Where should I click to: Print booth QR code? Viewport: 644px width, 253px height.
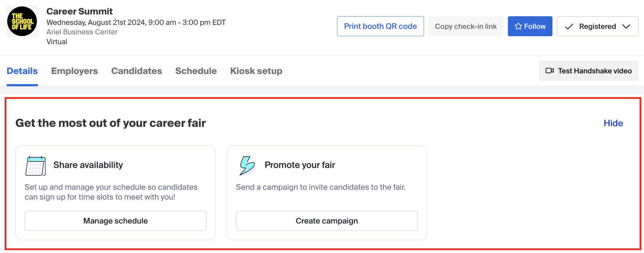[380, 26]
